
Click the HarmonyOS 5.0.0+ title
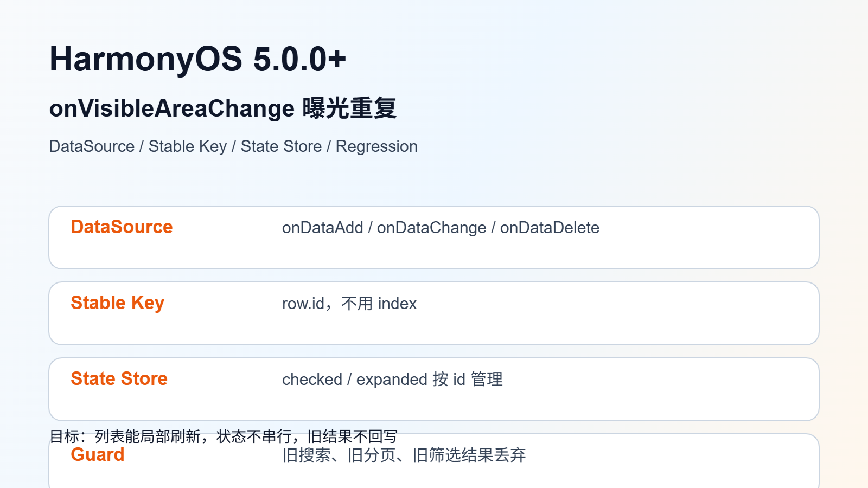pos(197,59)
